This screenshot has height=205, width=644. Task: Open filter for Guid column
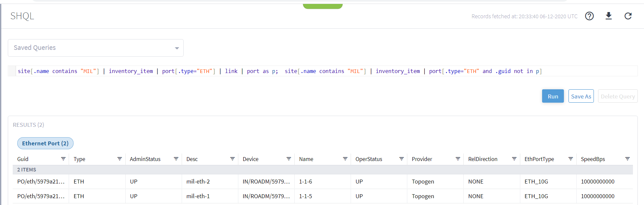63,159
